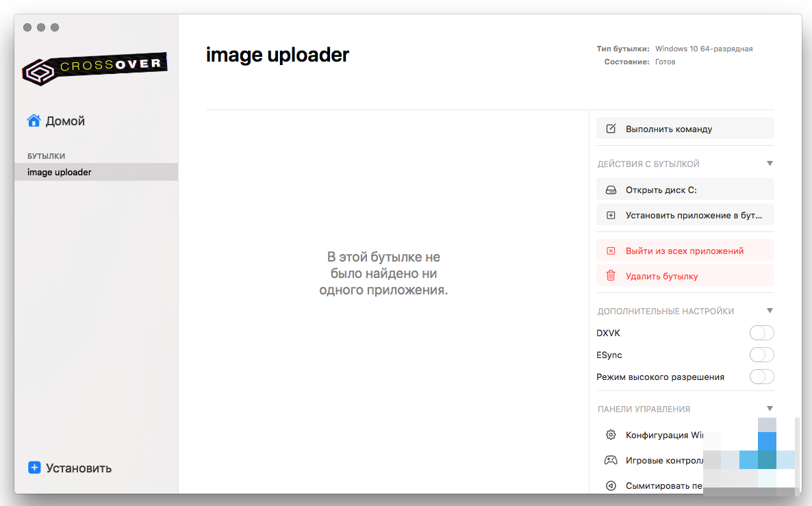Turn on the ESync toggle
This screenshot has width=812, height=506.
click(761, 355)
